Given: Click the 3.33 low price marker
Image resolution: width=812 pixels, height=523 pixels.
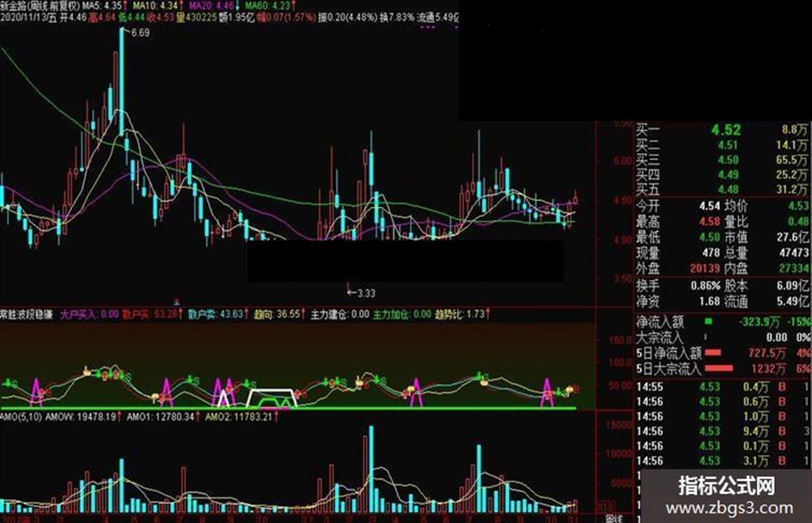Looking at the screenshot, I should point(366,293).
